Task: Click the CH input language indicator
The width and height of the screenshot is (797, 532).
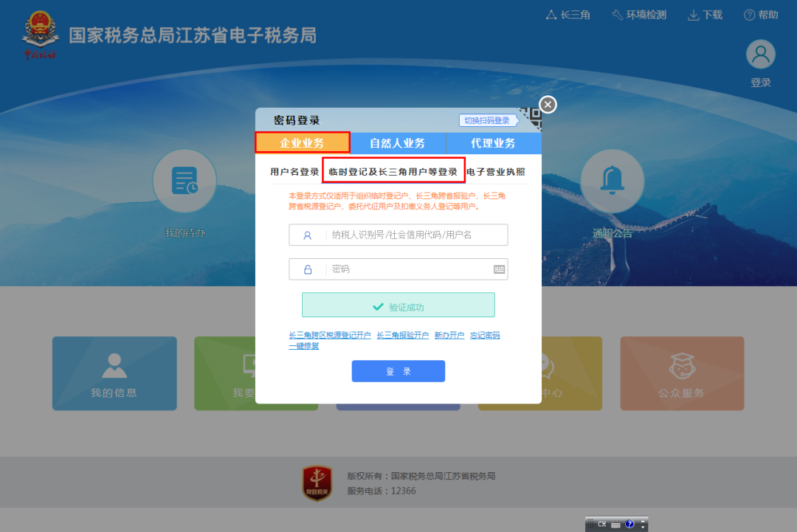Action: click(x=602, y=524)
